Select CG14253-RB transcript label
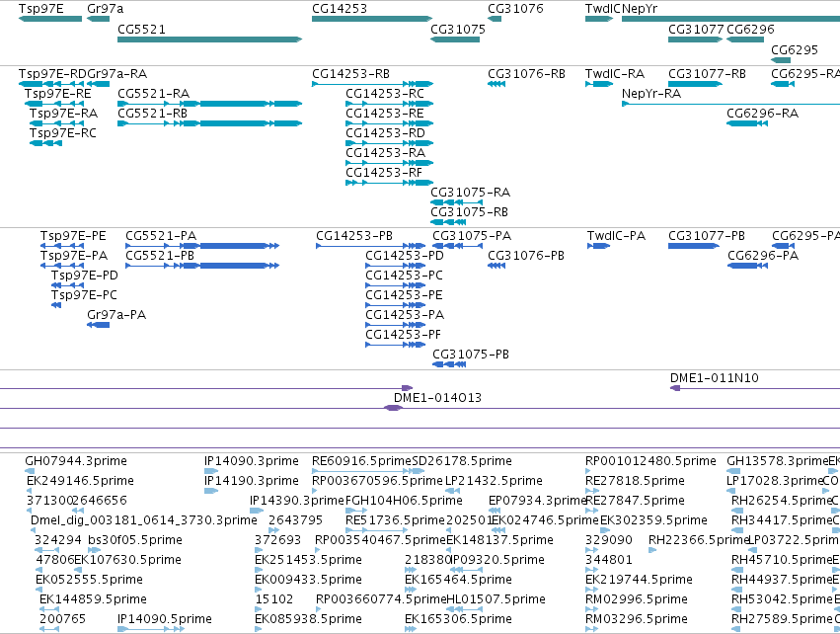The height and width of the screenshot is (634, 840). [350, 74]
